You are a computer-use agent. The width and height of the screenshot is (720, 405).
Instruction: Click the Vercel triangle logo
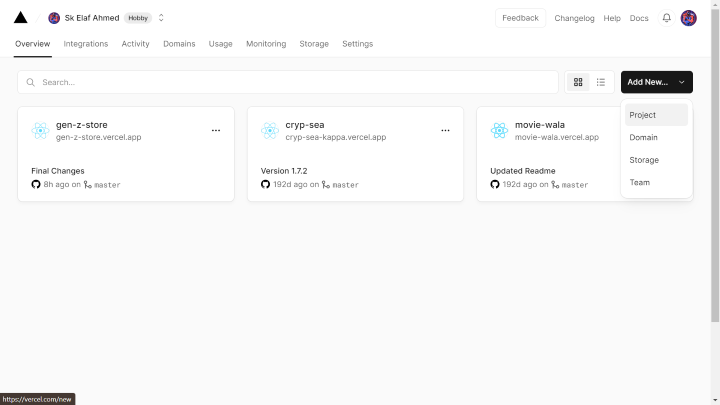coord(20,18)
